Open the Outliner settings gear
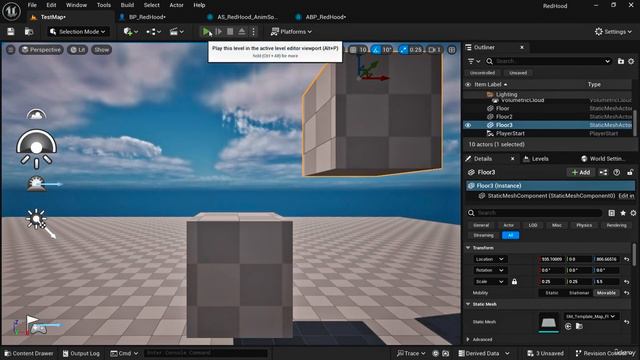640x360 pixels. (631, 61)
